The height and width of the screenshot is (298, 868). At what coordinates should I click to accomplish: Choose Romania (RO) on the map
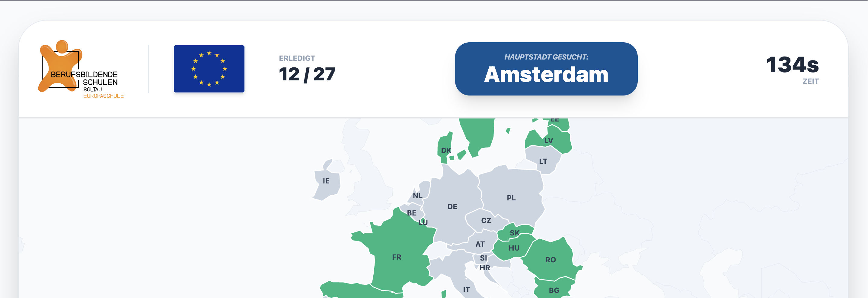coord(550,260)
